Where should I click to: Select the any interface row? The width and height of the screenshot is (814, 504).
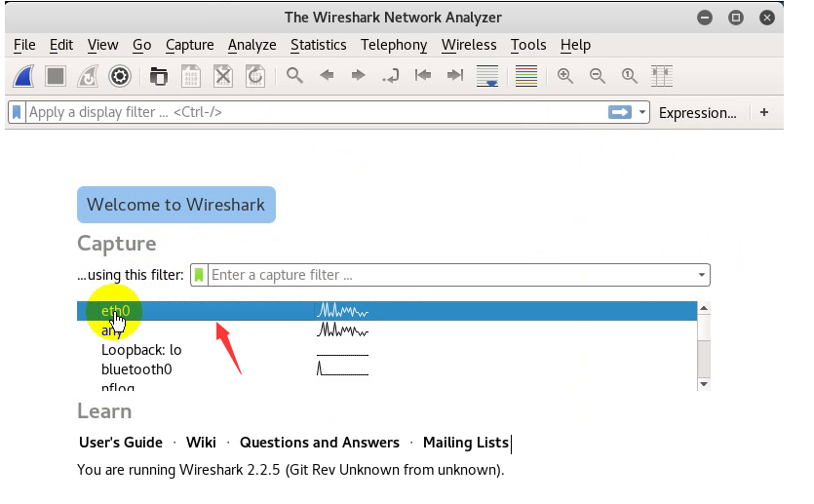point(387,330)
